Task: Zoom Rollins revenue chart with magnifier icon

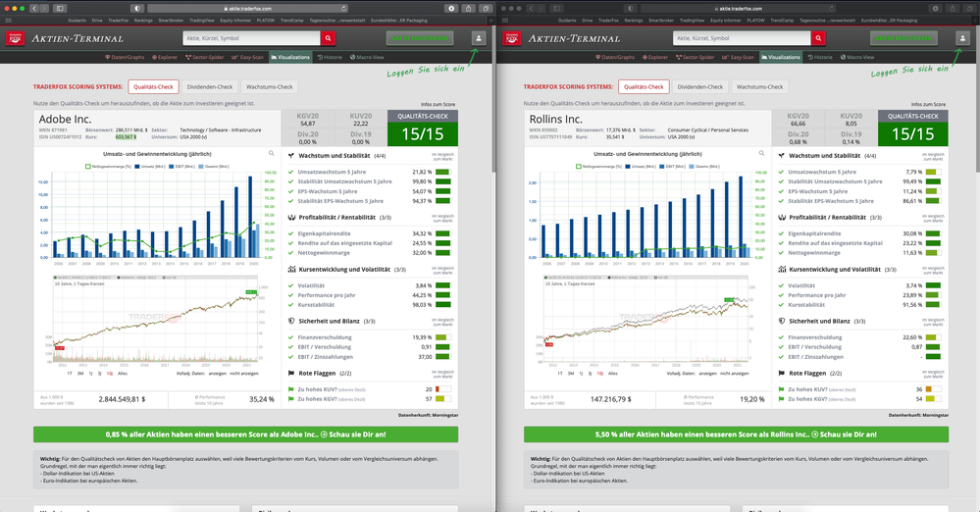Action: [x=761, y=153]
